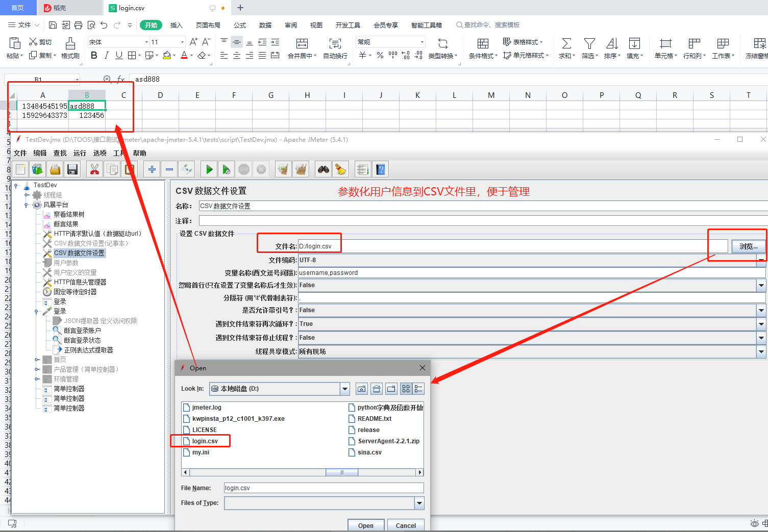Start test with green play icon
The height and width of the screenshot is (532, 768).
pyautogui.click(x=209, y=169)
